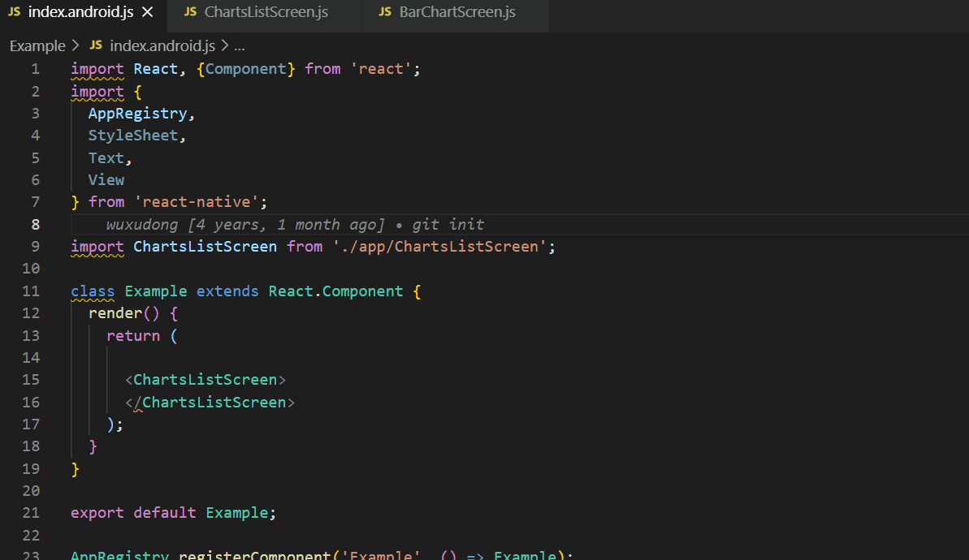Viewport: 969px width, 560px height.
Task: Click the JS icon on ChartsListScreen.js tab
Action: click(193, 11)
